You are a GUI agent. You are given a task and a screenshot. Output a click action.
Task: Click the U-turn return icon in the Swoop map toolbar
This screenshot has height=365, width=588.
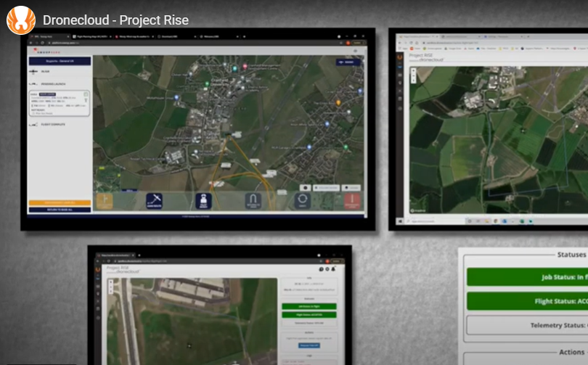(253, 201)
